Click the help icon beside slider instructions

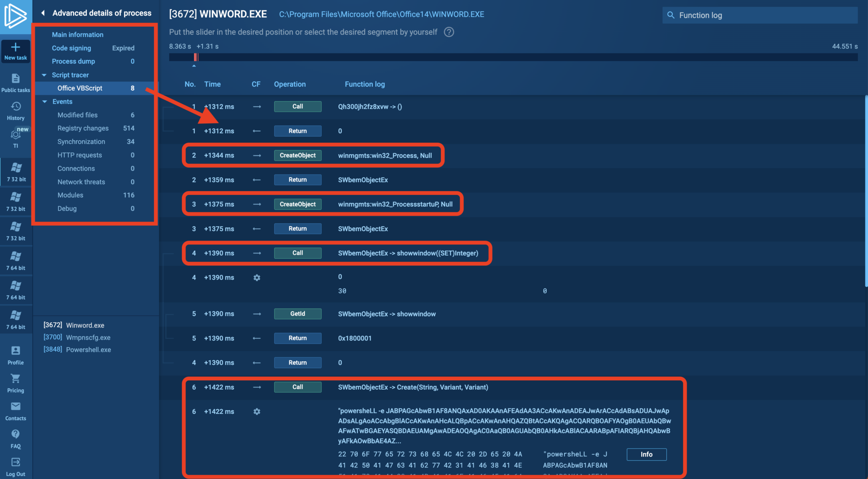449,32
